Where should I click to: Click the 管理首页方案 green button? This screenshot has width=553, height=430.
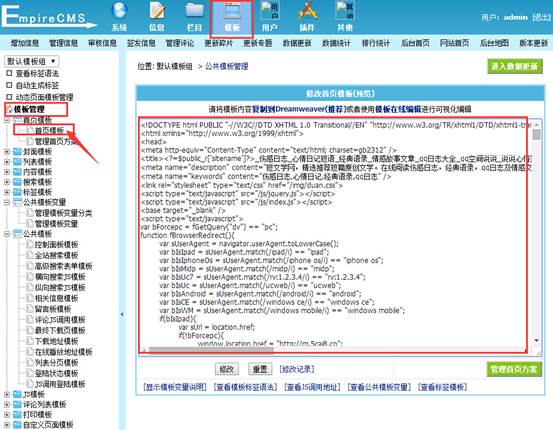tap(514, 369)
